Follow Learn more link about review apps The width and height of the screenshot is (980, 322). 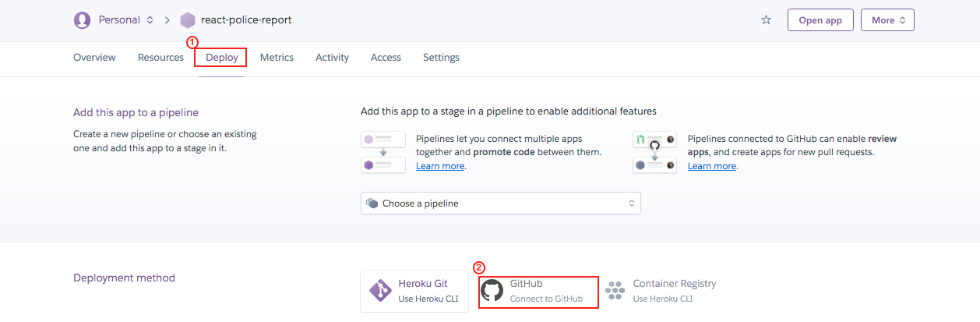[x=711, y=166]
